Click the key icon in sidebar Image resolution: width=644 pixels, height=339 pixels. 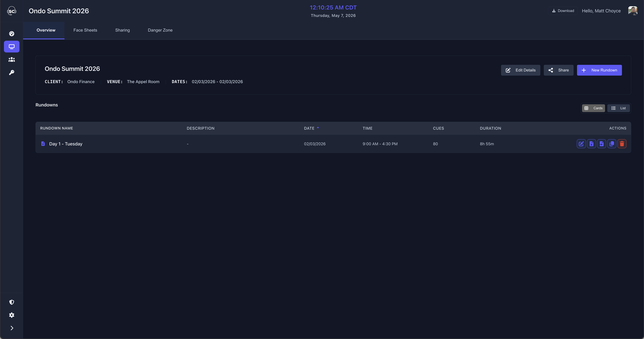(x=12, y=72)
